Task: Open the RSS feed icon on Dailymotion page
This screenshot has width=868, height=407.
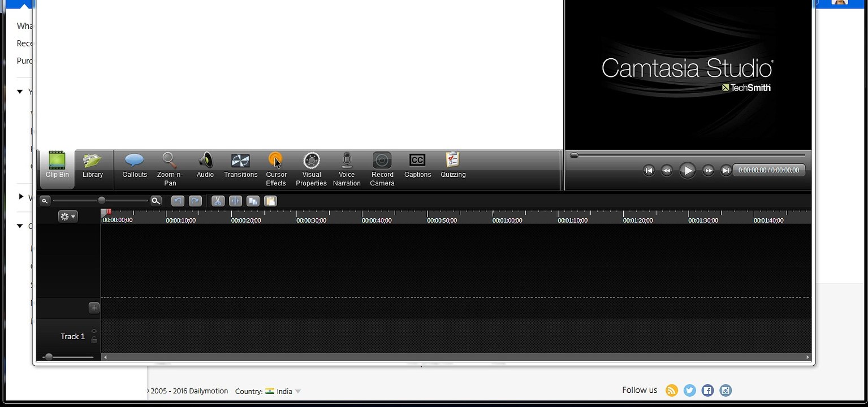Action: 671,390
